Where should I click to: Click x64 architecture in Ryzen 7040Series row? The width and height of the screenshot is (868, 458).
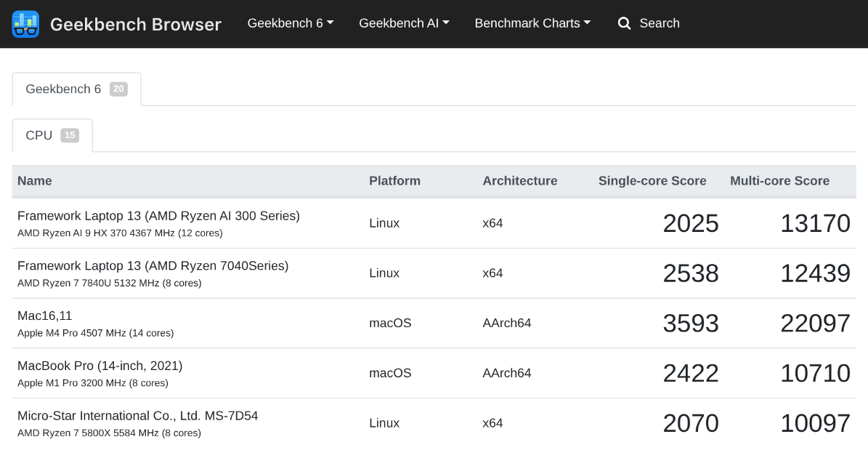[492, 273]
